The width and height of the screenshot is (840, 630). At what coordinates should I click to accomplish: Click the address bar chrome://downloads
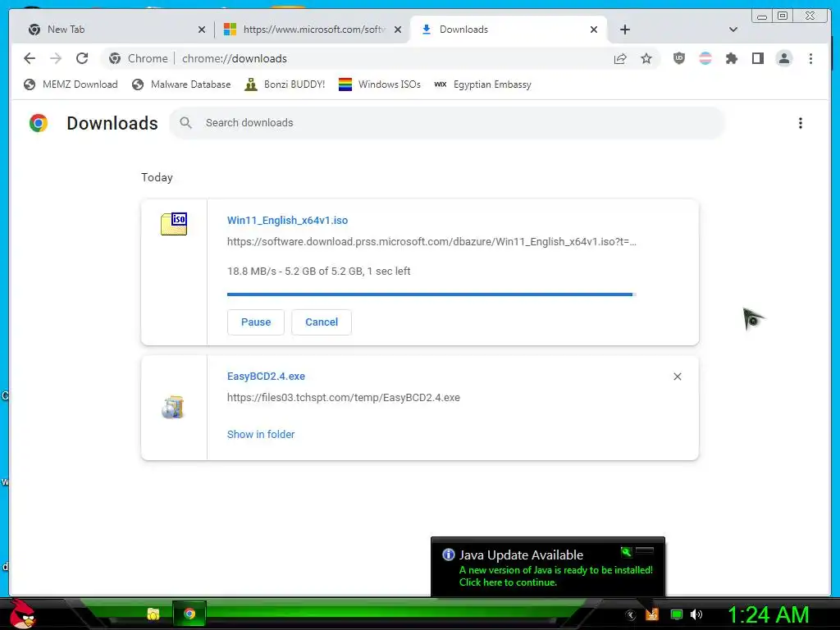[234, 58]
